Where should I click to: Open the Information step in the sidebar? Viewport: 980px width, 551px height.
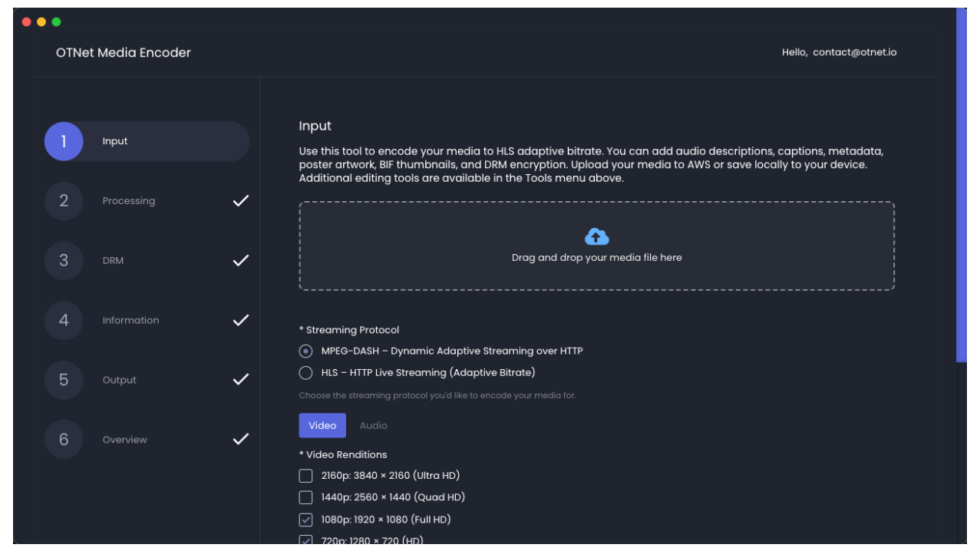[130, 320]
